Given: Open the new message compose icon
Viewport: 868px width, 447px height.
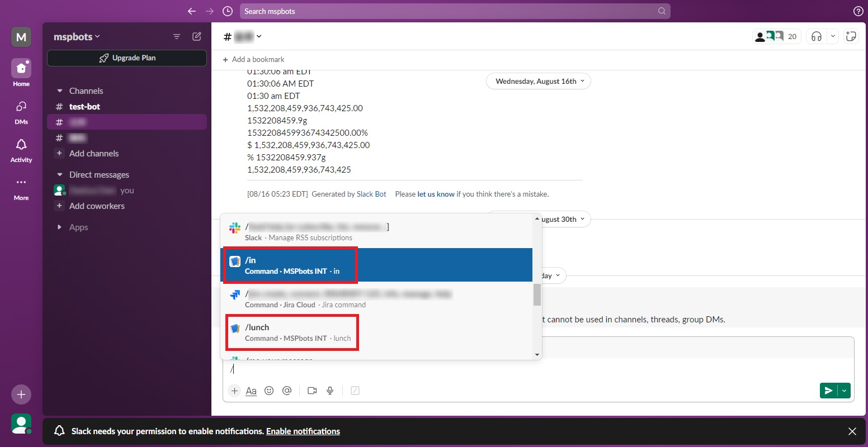Looking at the screenshot, I should click(197, 36).
